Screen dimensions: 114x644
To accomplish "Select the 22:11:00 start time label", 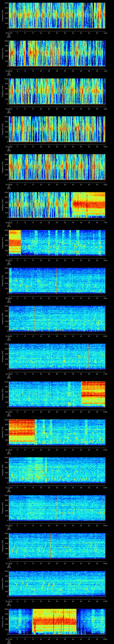I will point(9,412).
